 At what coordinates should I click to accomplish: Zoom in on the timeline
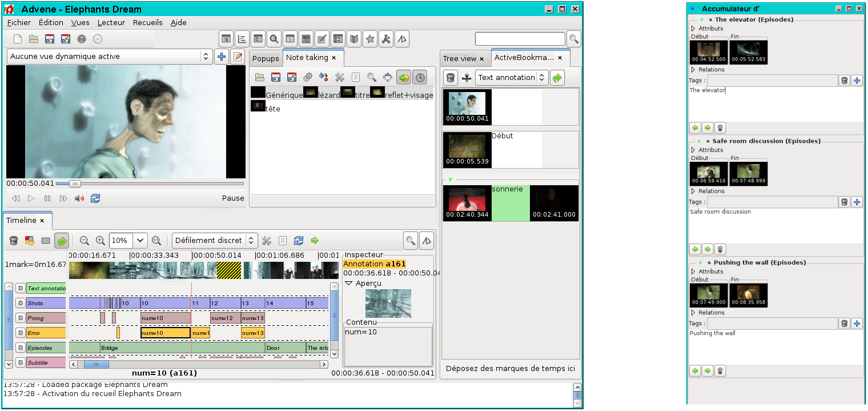[x=101, y=241]
